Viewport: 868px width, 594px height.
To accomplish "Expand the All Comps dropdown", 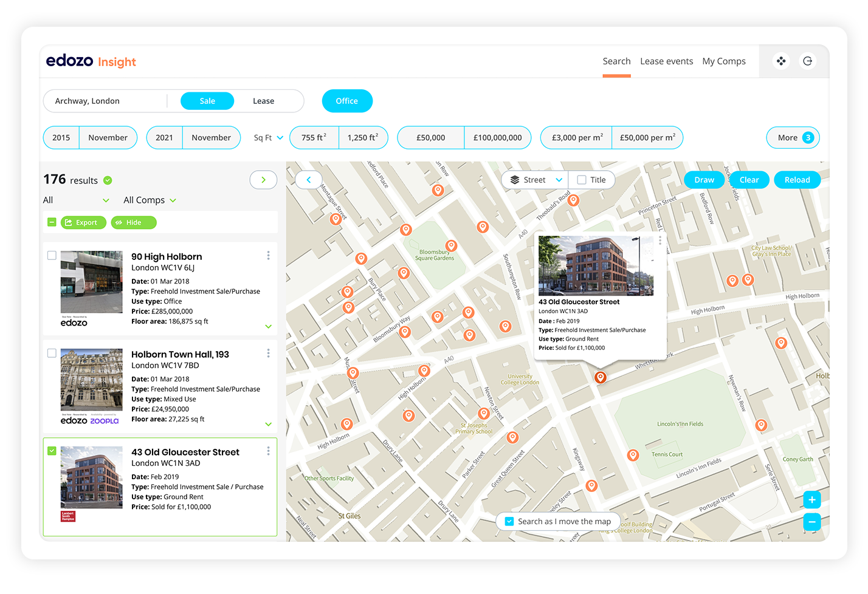I will 150,200.
